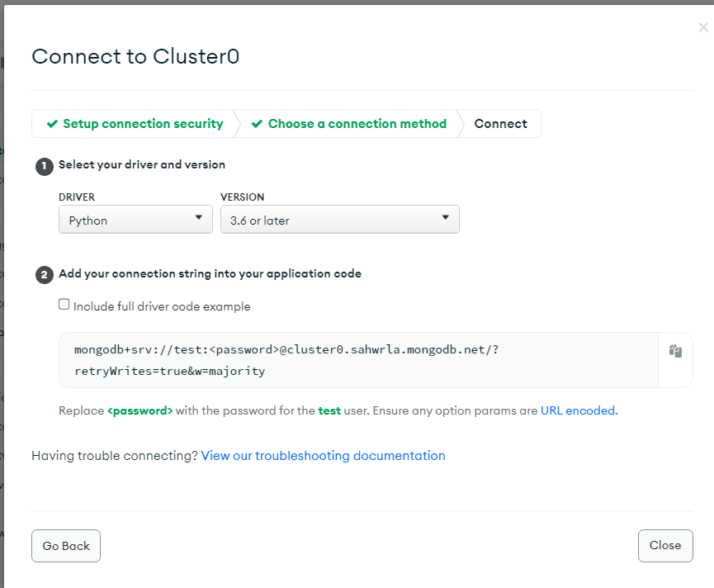Screen dimensions: 714x588
Task: Copy the connection string with clipboard icon
Action: tap(675, 351)
